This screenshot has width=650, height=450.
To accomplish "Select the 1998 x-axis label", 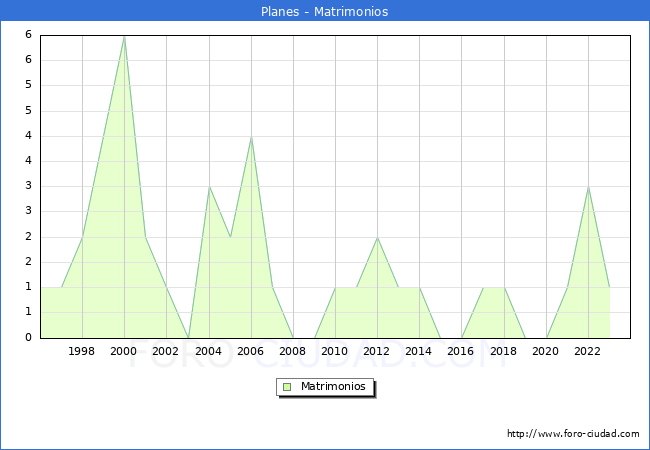I will tap(81, 351).
